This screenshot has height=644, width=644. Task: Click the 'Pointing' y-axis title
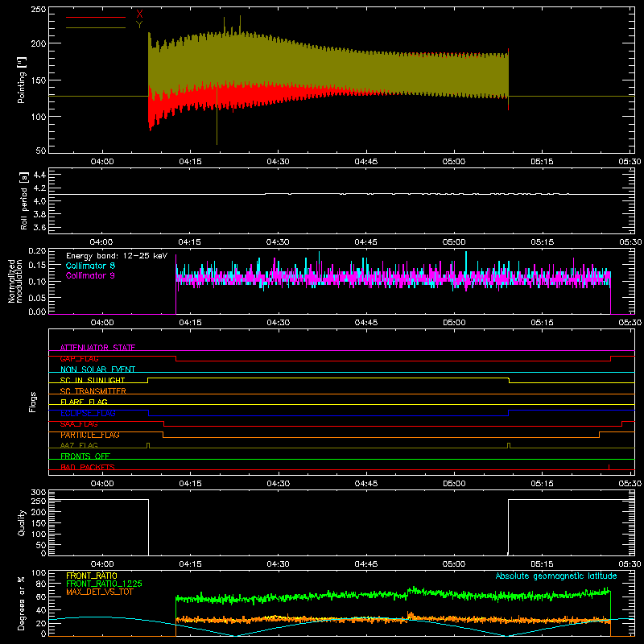point(22,80)
